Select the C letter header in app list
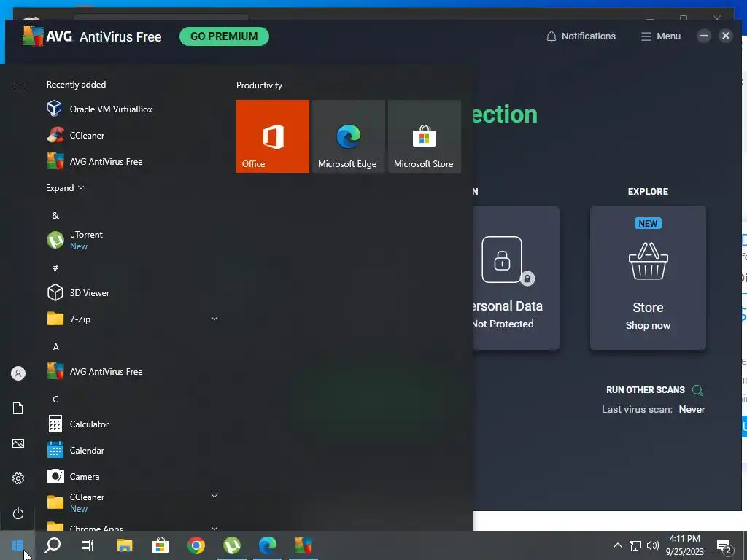 [x=55, y=399]
